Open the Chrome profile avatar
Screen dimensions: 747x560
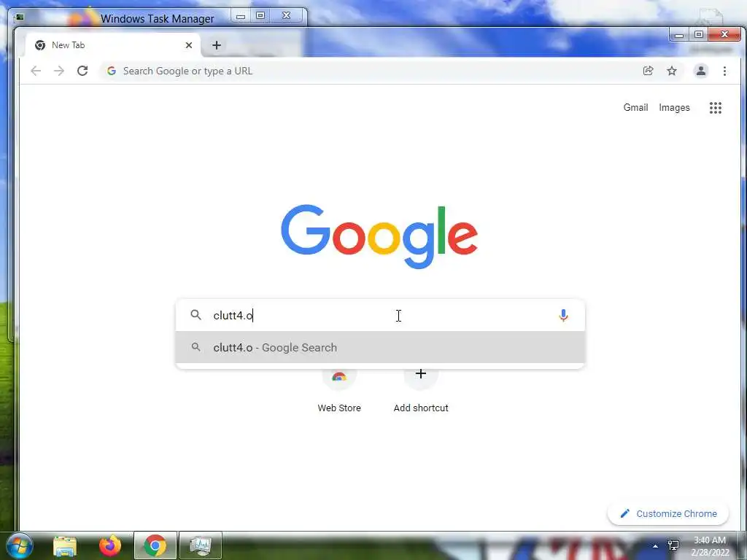click(x=701, y=71)
